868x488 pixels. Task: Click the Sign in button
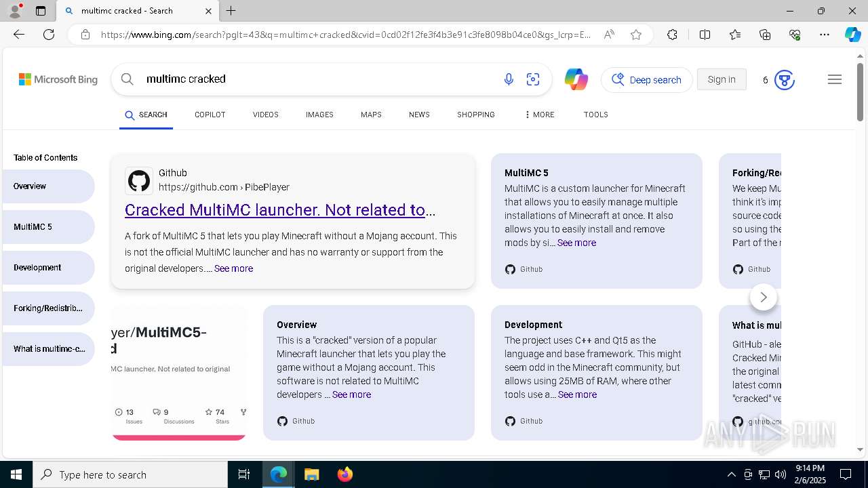pyautogui.click(x=722, y=79)
